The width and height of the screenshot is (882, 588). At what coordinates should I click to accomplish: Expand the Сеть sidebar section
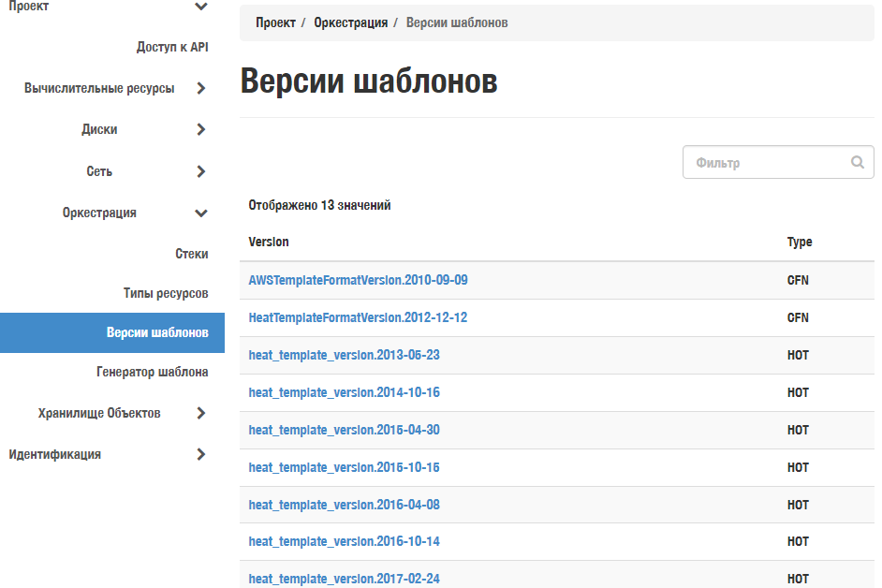click(199, 171)
